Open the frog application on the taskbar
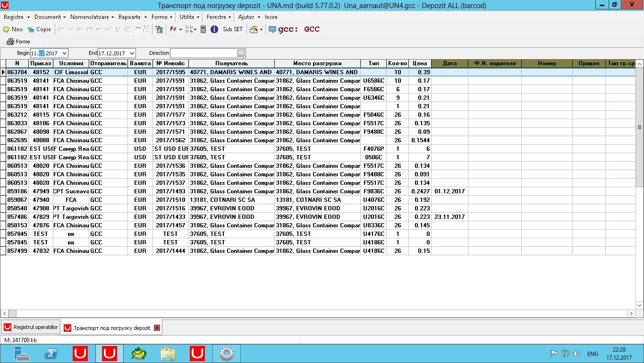 tap(139, 354)
